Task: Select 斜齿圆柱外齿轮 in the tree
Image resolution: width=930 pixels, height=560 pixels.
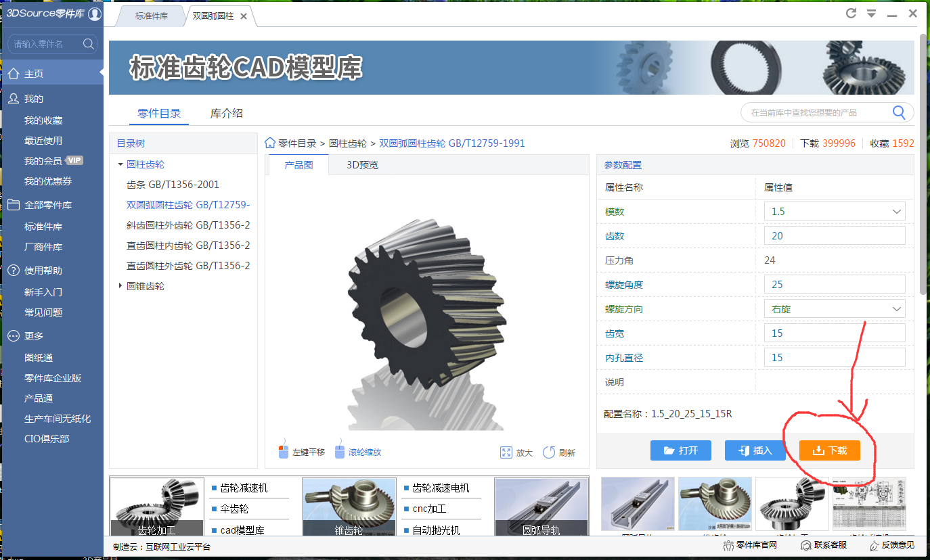Action: [x=188, y=225]
